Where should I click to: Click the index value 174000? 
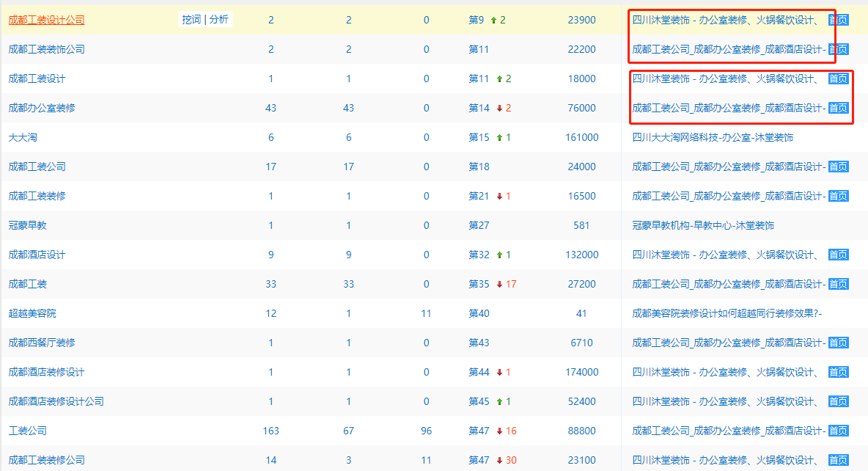click(x=582, y=373)
